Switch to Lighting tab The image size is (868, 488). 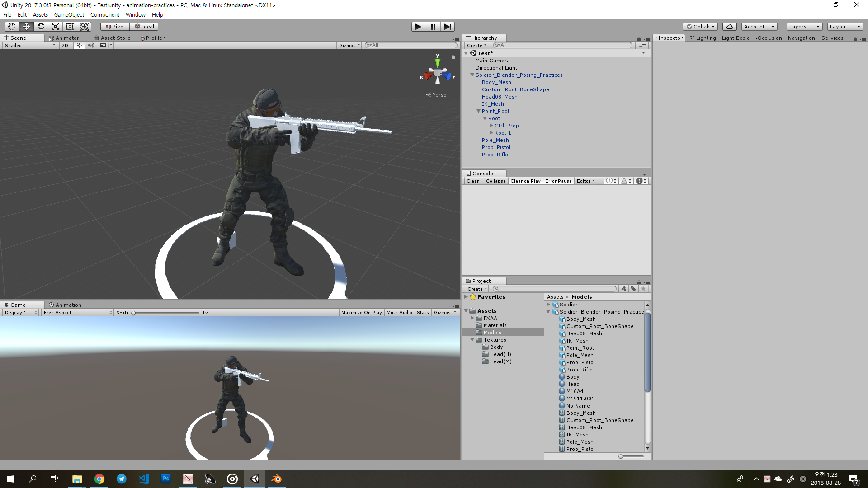pos(703,38)
